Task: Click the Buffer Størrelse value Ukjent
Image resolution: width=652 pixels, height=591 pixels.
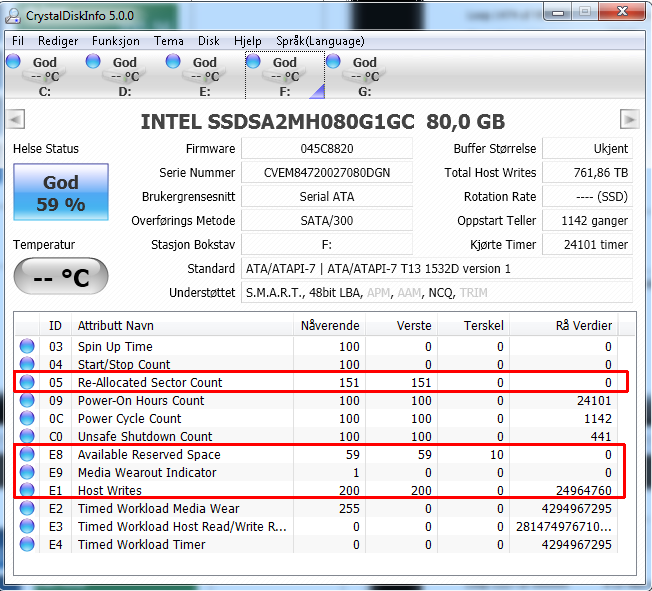Action: tap(588, 148)
